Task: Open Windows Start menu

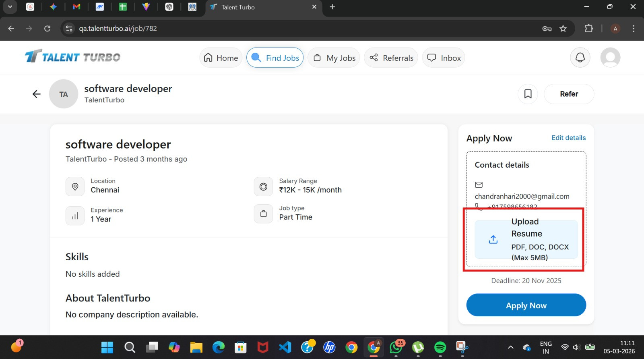Action: (107, 347)
